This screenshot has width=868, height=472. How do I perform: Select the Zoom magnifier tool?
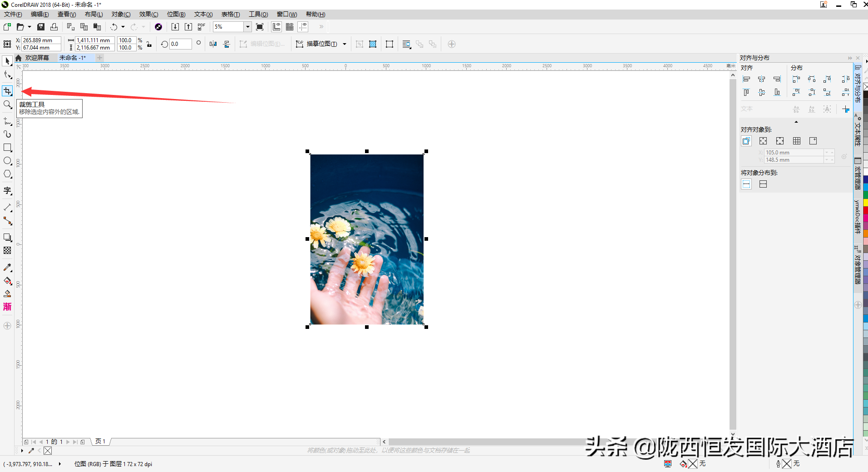(x=7, y=105)
